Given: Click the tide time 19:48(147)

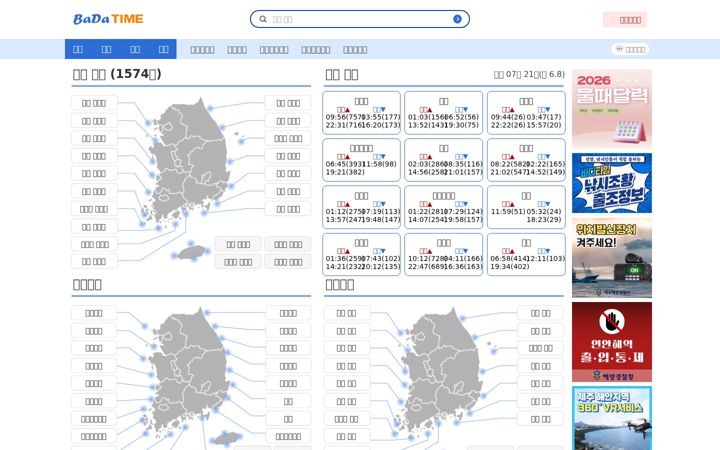Looking at the screenshot, I should tap(381, 219).
